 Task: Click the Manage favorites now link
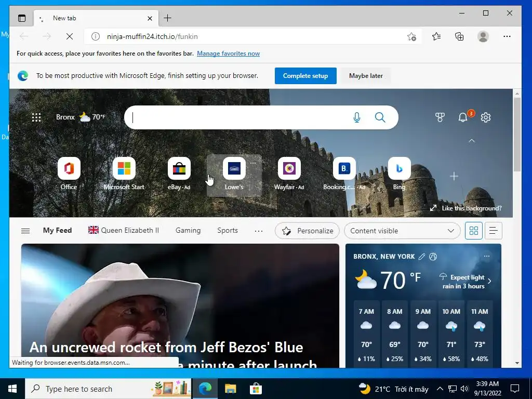coord(229,54)
